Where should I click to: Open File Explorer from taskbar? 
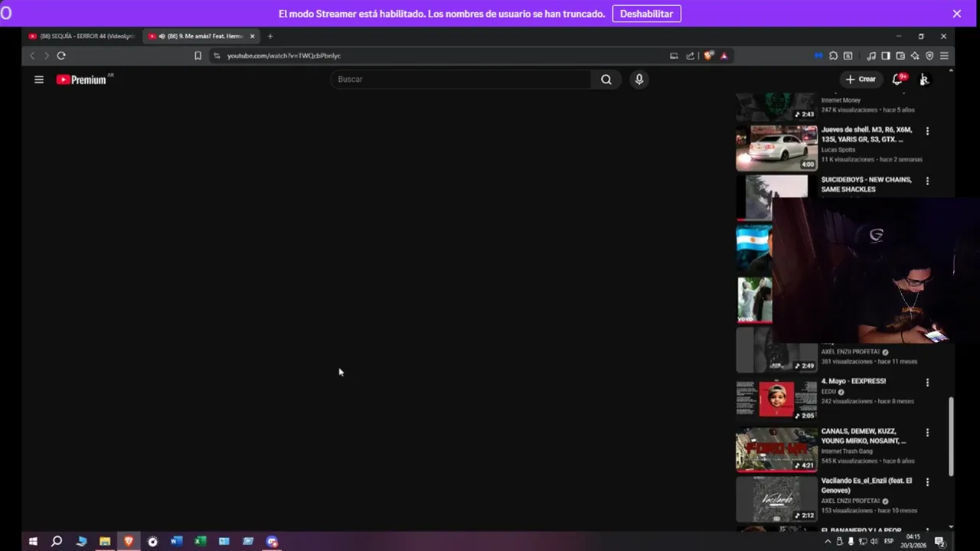point(105,542)
